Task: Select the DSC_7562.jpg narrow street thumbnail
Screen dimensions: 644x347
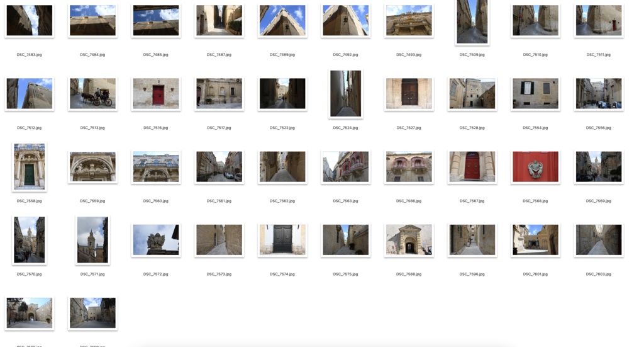Action: click(x=282, y=166)
